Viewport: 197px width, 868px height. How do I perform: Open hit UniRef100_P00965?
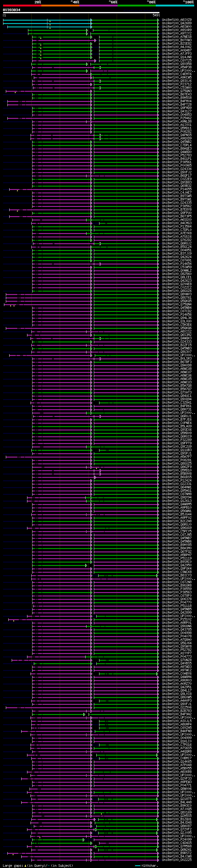[x=177, y=165]
